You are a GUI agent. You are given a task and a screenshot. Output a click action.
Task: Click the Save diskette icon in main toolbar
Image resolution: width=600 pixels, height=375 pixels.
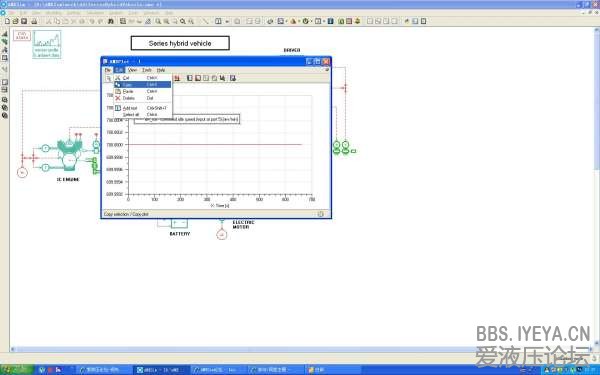pyautogui.click(x=24, y=21)
